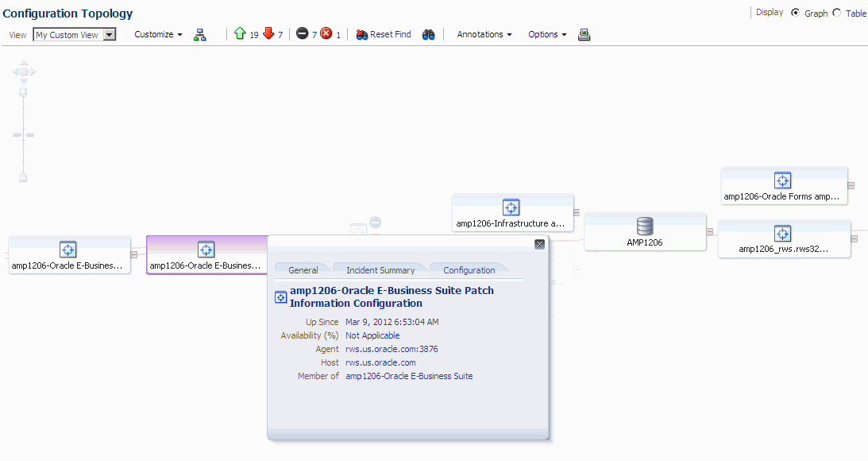Click Reset Find

(x=384, y=34)
